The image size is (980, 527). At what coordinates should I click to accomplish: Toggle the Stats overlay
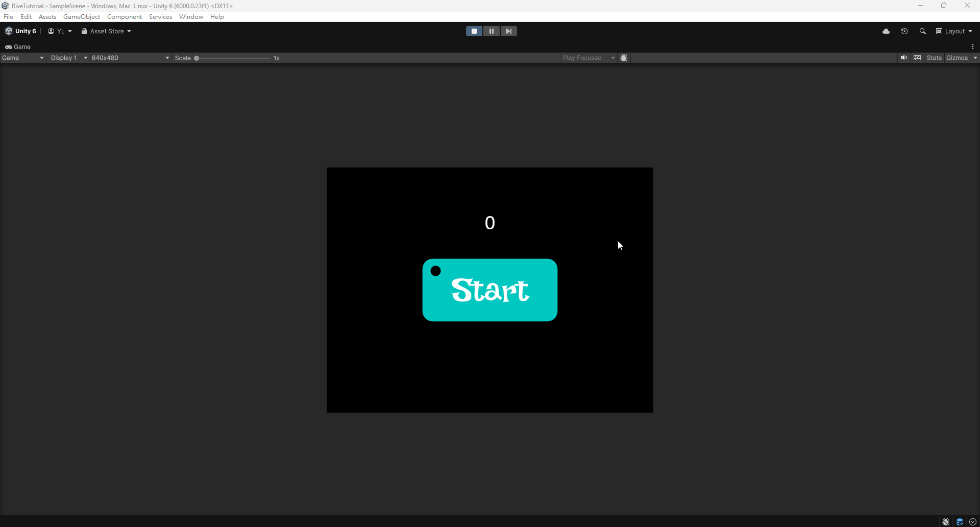[x=934, y=58]
